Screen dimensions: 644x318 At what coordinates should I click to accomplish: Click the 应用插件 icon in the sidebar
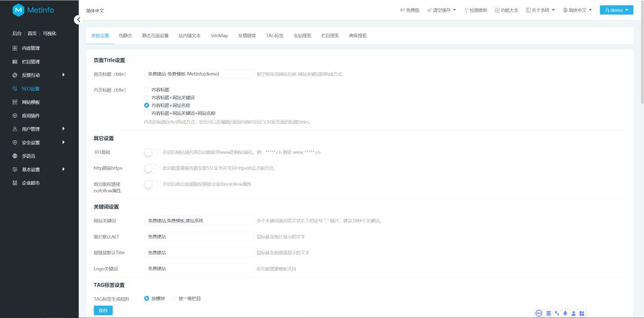[15, 116]
